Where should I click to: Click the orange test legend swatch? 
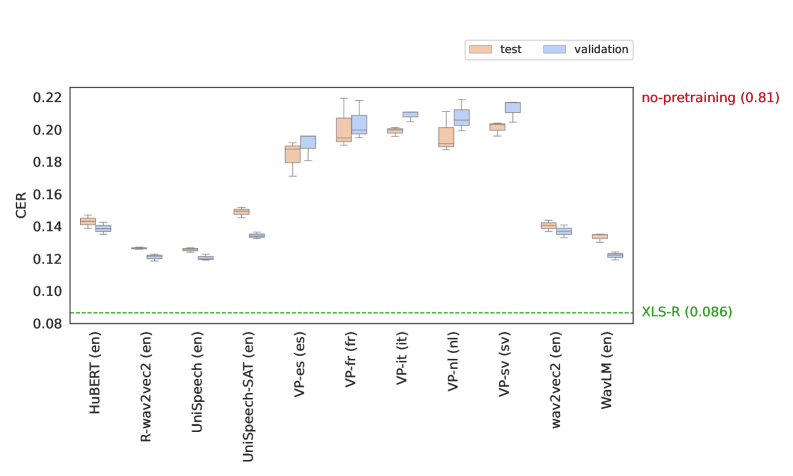(481, 49)
